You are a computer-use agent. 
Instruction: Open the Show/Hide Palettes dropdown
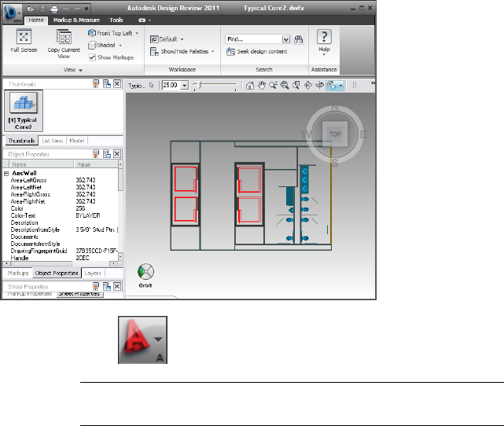click(182, 51)
